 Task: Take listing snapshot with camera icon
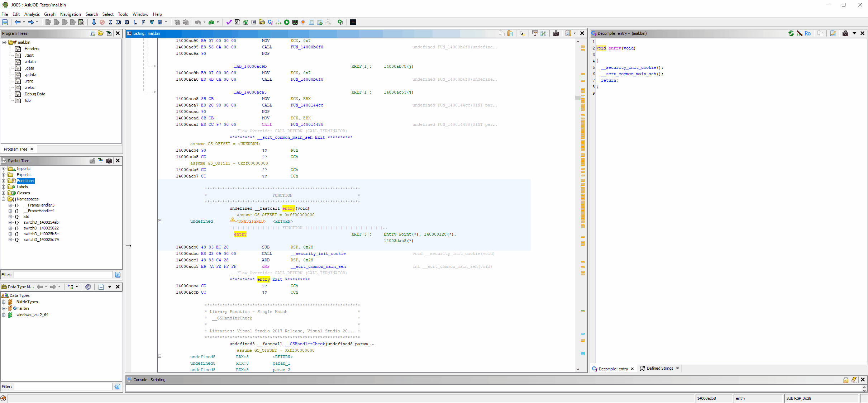point(556,33)
